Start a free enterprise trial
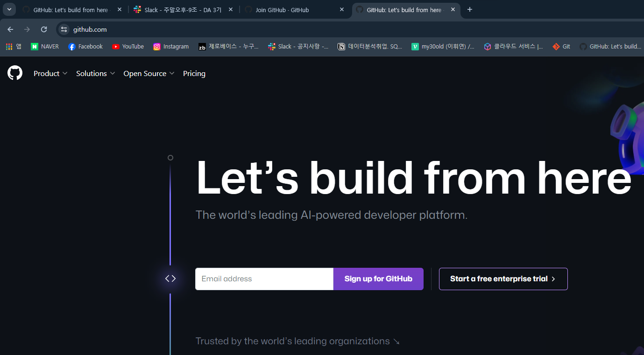The height and width of the screenshot is (355, 644). click(x=503, y=278)
